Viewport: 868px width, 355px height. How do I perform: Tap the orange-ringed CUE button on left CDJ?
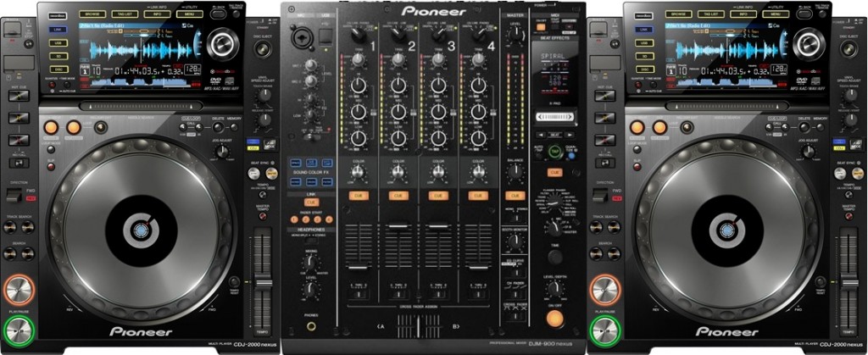19,290
